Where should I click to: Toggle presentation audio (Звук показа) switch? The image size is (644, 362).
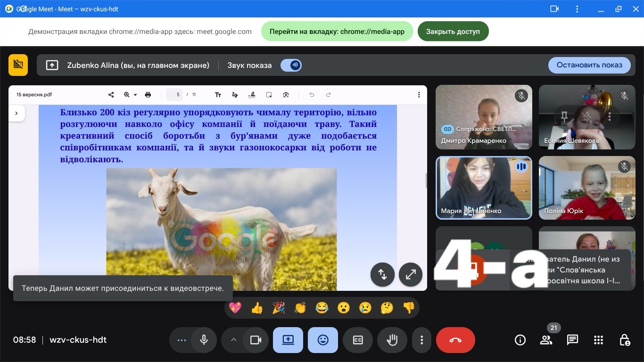coord(291,65)
